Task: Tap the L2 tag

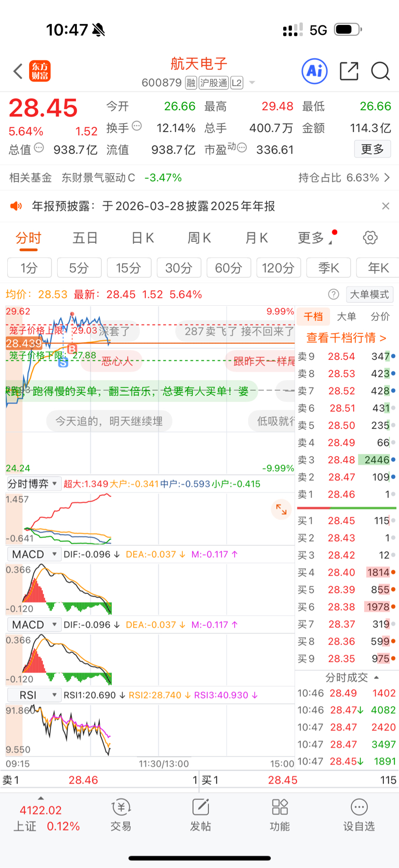Action: [236, 83]
